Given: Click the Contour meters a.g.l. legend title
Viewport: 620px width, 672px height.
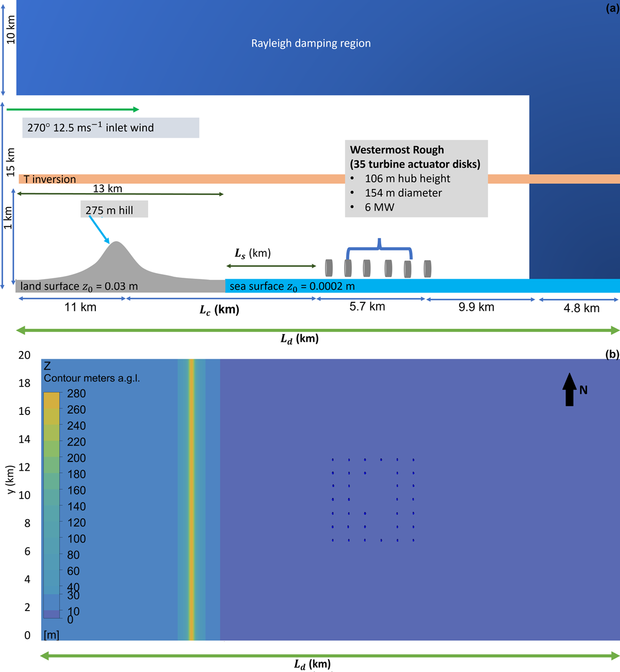Looking at the screenshot, I should pos(92,378).
